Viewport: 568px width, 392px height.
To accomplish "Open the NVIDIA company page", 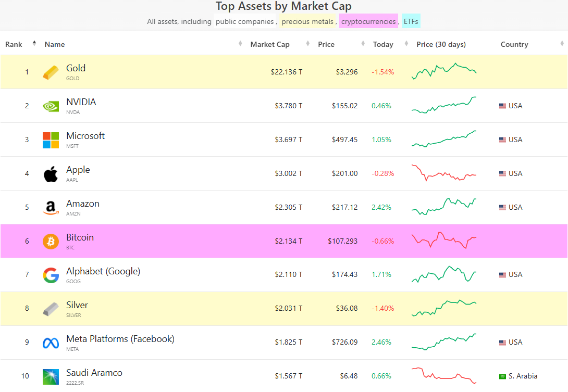I will 81,102.
